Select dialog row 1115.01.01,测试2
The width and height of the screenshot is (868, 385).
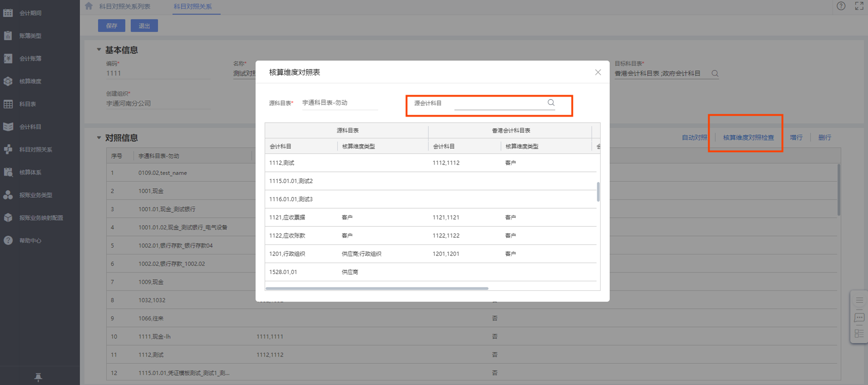tap(430, 181)
